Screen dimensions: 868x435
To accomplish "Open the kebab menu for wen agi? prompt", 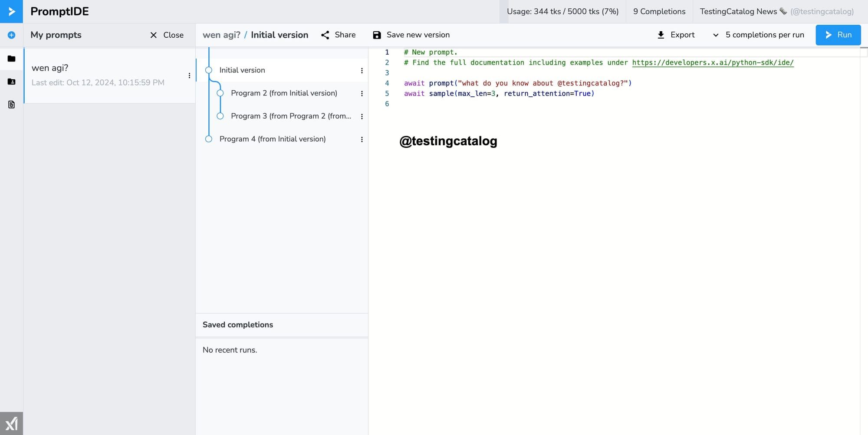I will point(189,75).
